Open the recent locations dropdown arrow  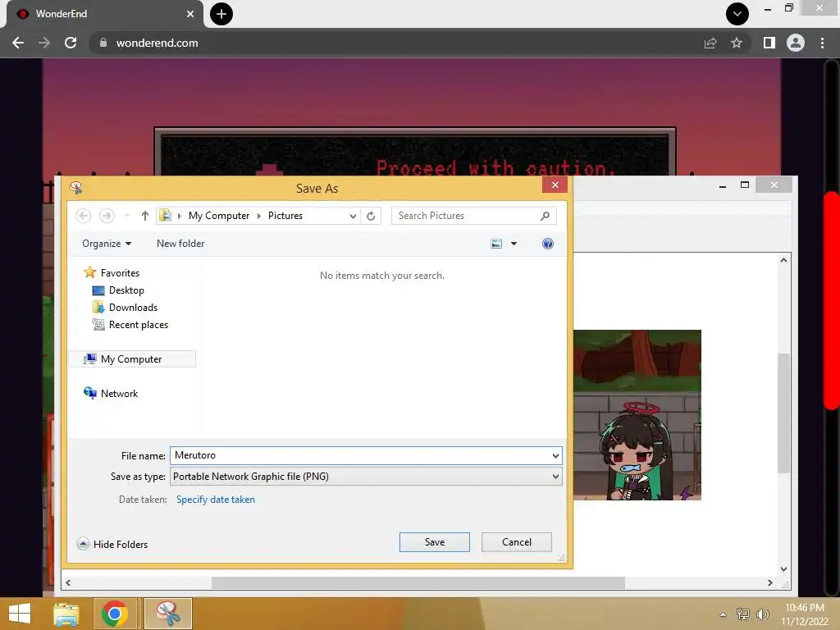127,216
